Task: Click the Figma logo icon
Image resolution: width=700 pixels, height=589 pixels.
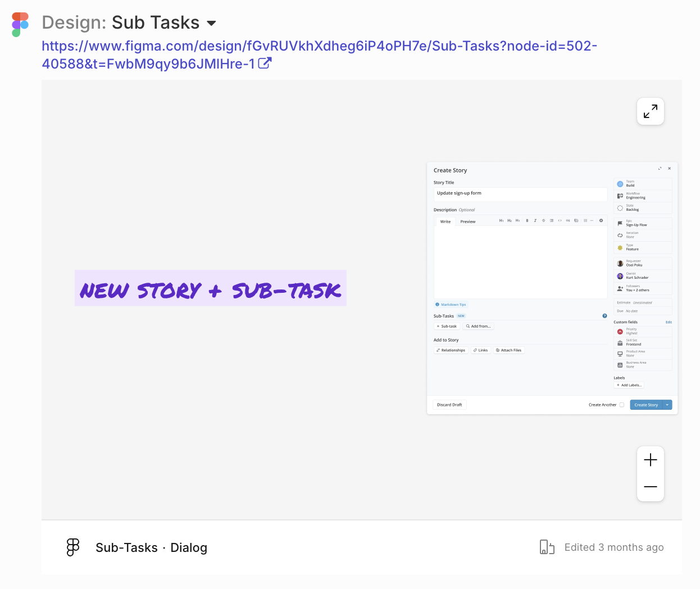Action: [x=20, y=25]
